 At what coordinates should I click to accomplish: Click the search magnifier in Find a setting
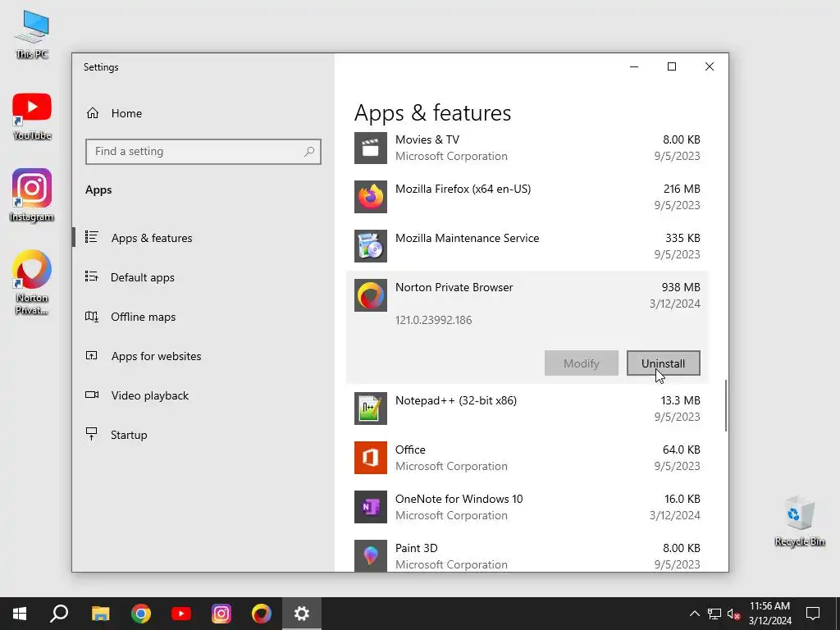click(309, 152)
